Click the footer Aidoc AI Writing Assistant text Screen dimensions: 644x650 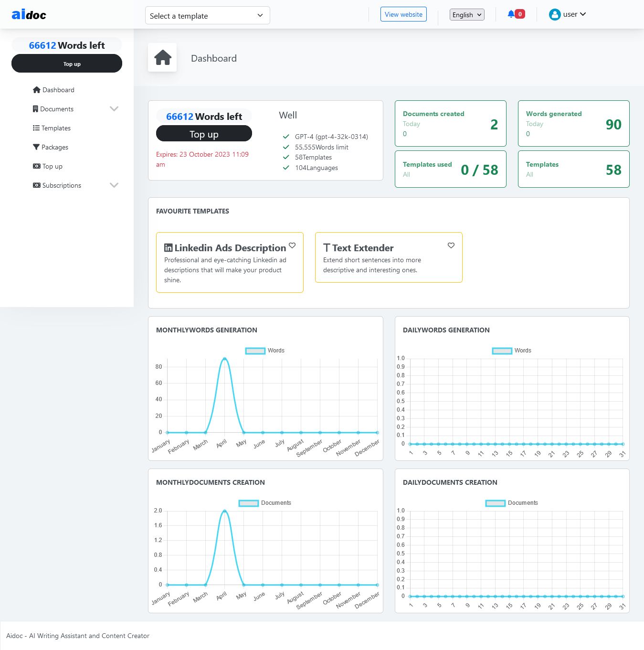pyautogui.click(x=78, y=636)
